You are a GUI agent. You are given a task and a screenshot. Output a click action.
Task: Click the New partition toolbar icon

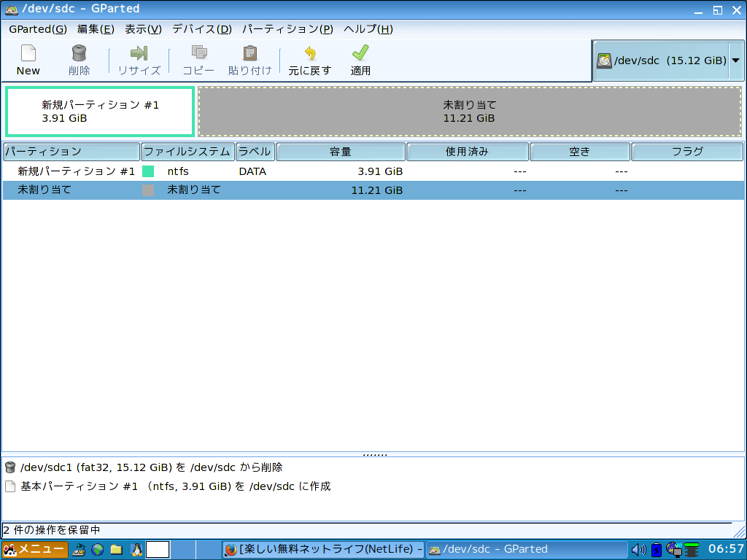click(28, 52)
